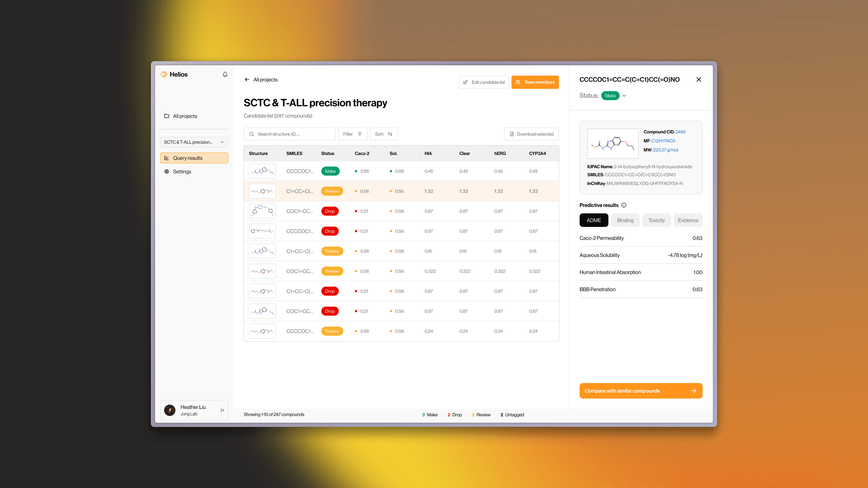Click the logout icon beside Heather Liu

pos(222,410)
